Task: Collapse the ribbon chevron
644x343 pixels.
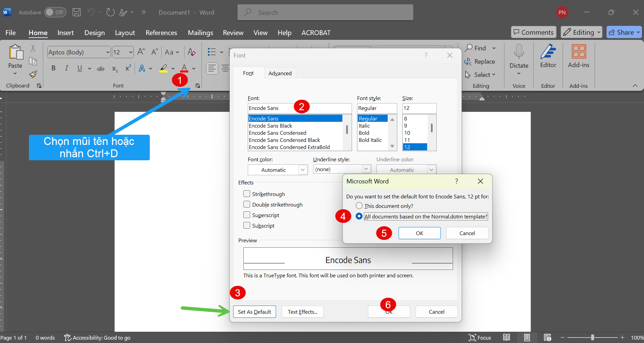Action: click(635, 86)
